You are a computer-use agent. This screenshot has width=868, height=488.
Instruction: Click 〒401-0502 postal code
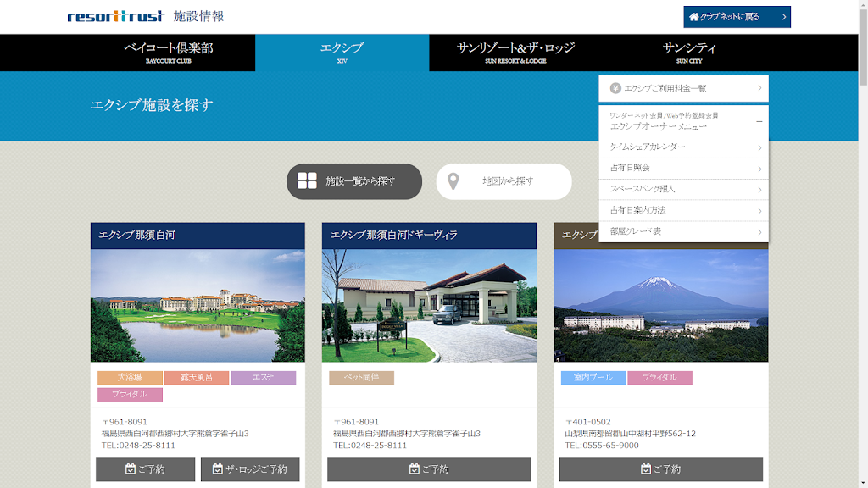[x=588, y=422]
